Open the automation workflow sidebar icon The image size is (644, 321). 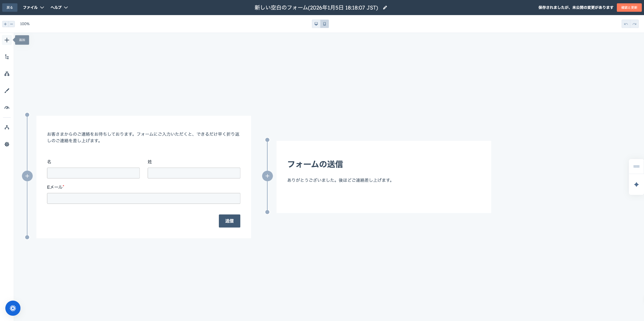click(7, 127)
